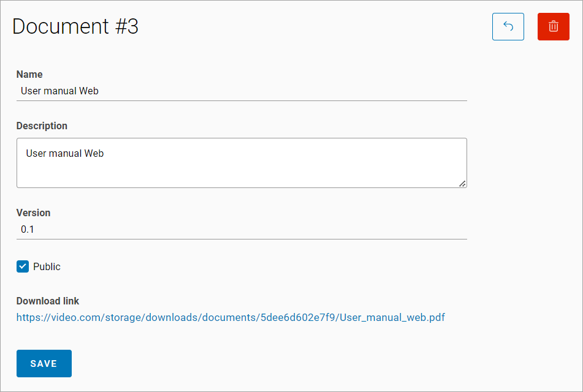
Task: Click the Name field label
Action: [x=29, y=74]
